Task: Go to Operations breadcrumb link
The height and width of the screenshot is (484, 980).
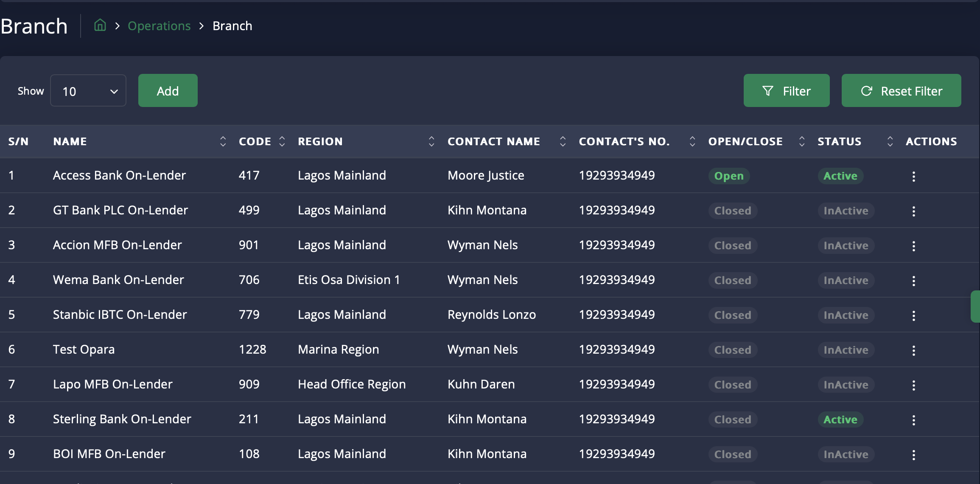Action: click(159, 26)
